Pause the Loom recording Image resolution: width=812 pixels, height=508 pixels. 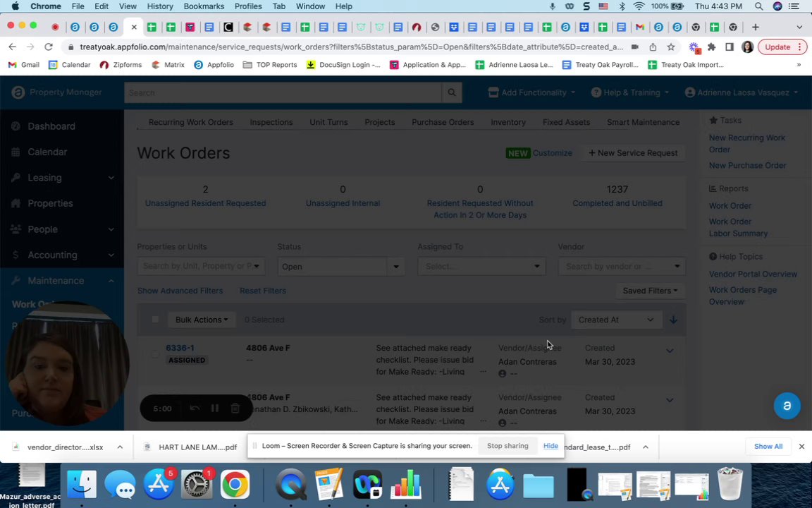(214, 409)
